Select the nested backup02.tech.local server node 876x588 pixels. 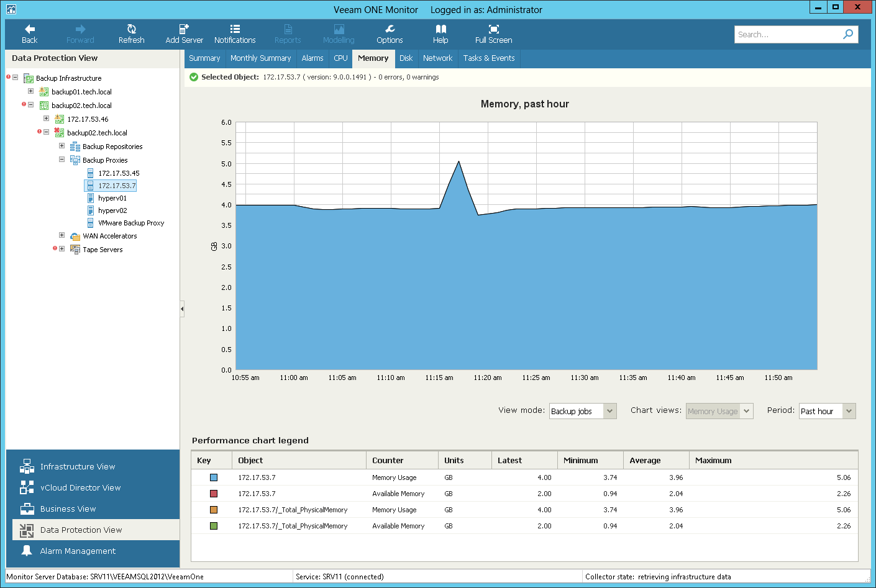[97, 133]
